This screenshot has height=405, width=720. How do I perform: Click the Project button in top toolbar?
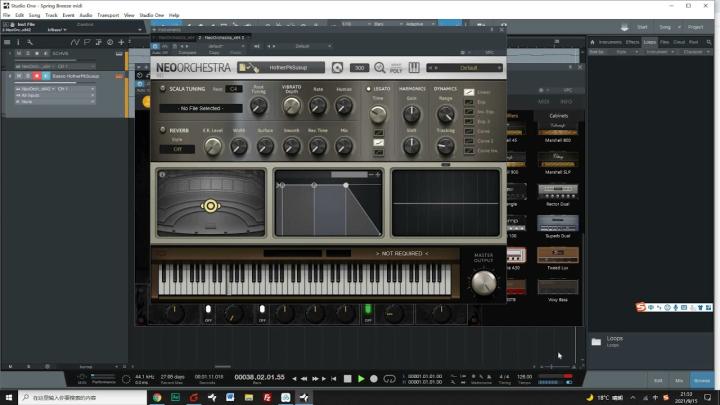(695, 27)
